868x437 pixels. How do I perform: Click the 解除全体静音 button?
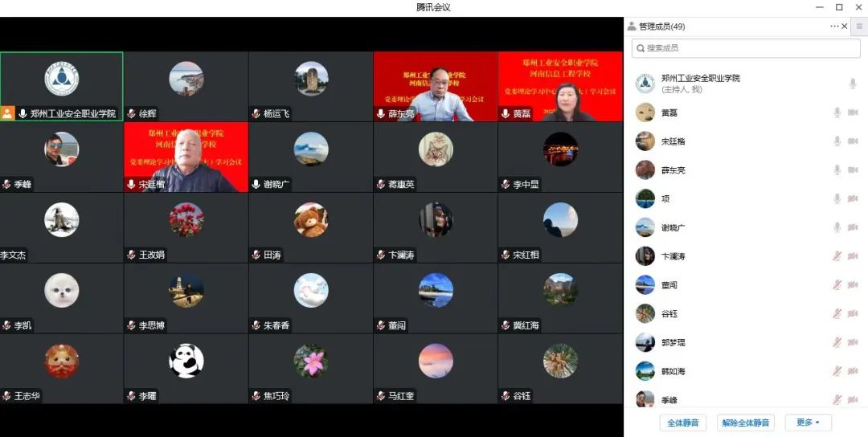(x=745, y=423)
